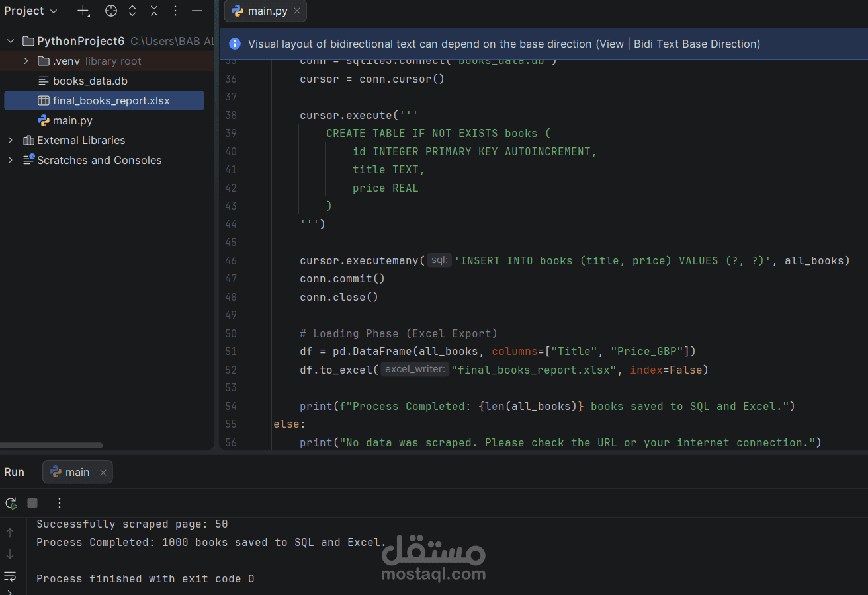The image size is (868, 595).
Task: Click the 'conn.commit()' code line
Action: pos(342,278)
